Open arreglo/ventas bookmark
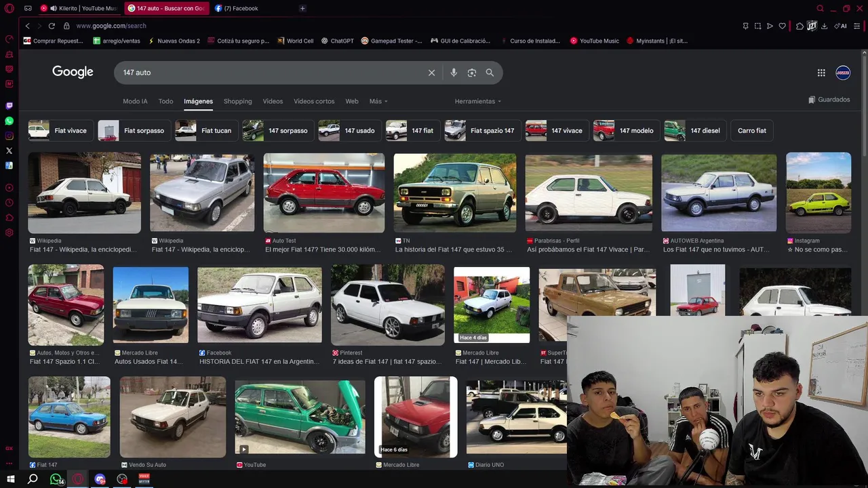Image resolution: width=868 pixels, height=488 pixels. [x=117, y=41]
